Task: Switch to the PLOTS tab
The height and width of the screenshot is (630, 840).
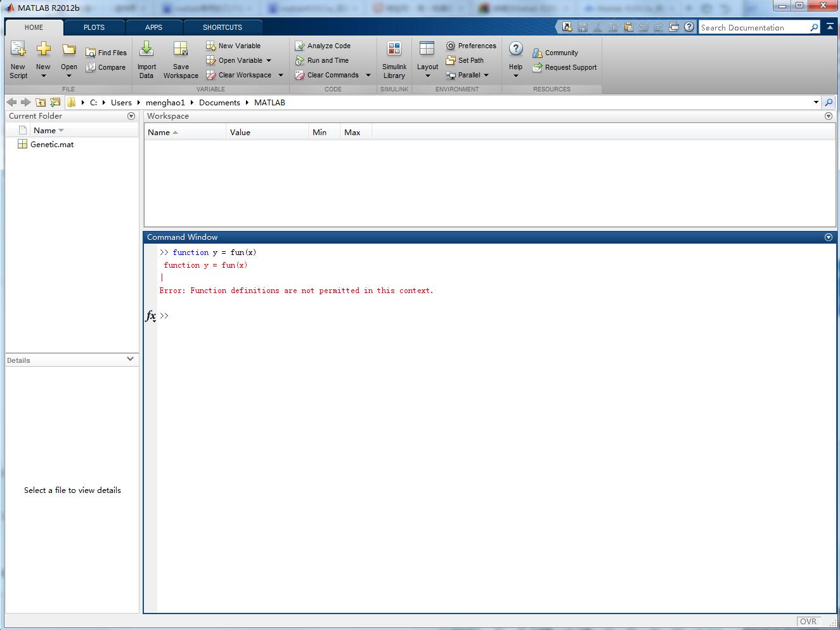Action: pos(94,27)
